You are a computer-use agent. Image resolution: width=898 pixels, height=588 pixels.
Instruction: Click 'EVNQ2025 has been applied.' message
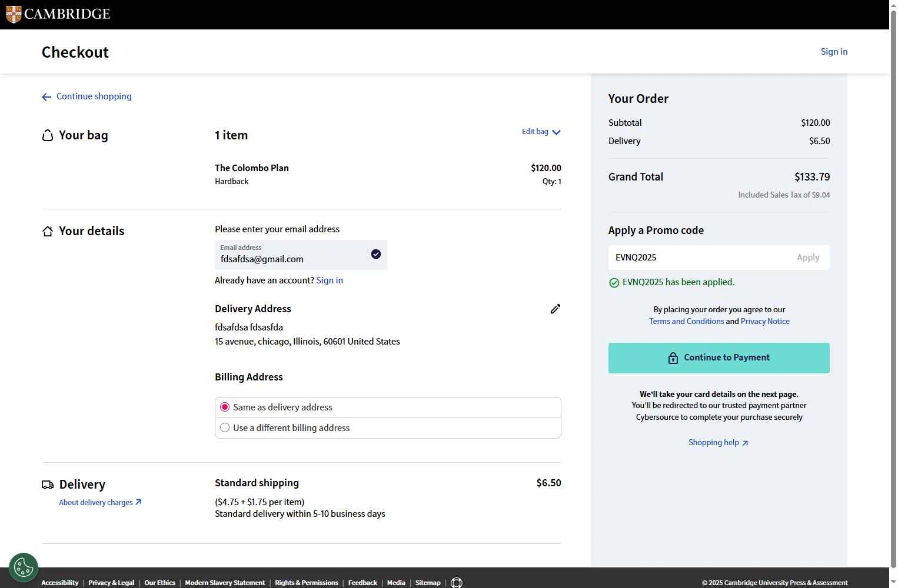(x=679, y=282)
